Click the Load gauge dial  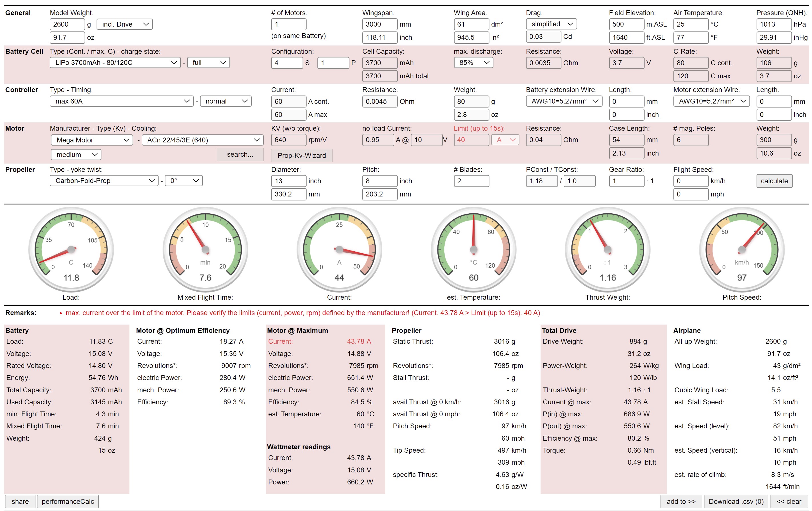[x=71, y=250]
